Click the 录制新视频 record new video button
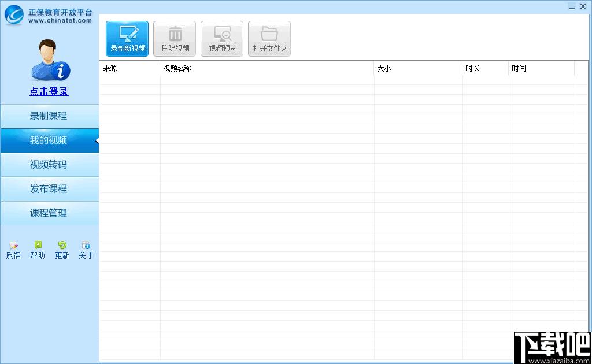This screenshot has height=364, width=592. pyautogui.click(x=127, y=39)
